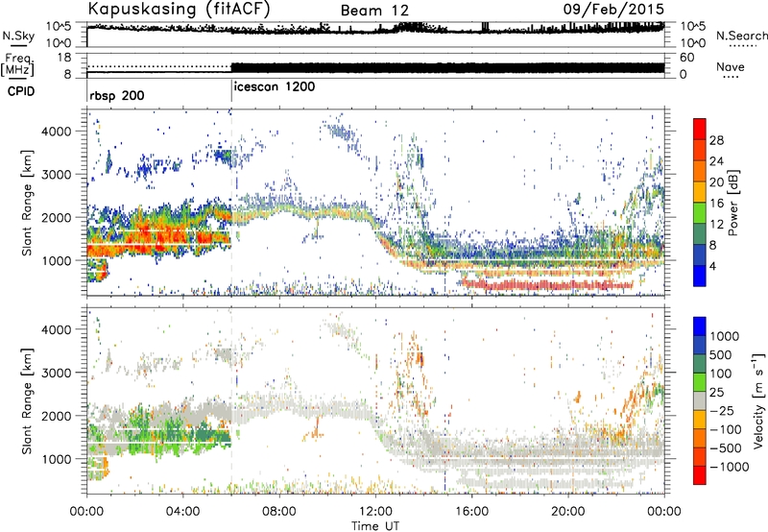The width and height of the screenshot is (768, 532).
Task: Click the '08:00' time axis tick label
Action: pyautogui.click(x=279, y=512)
